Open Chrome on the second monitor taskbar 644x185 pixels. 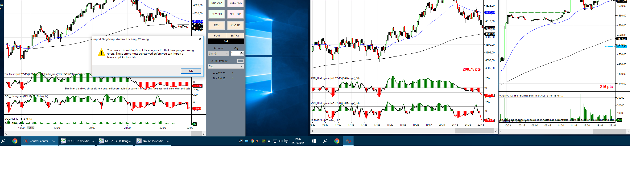(337, 141)
